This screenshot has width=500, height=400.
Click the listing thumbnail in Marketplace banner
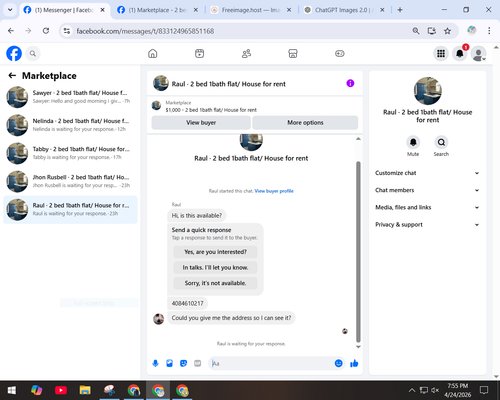tap(156, 106)
